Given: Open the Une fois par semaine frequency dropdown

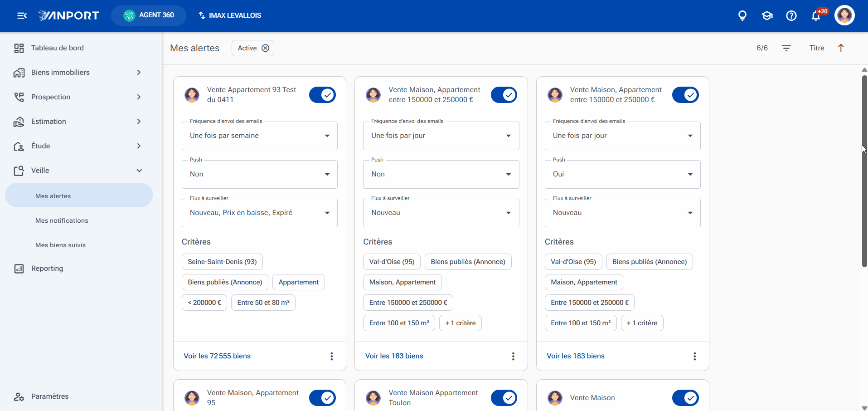Looking at the screenshot, I should click(260, 136).
